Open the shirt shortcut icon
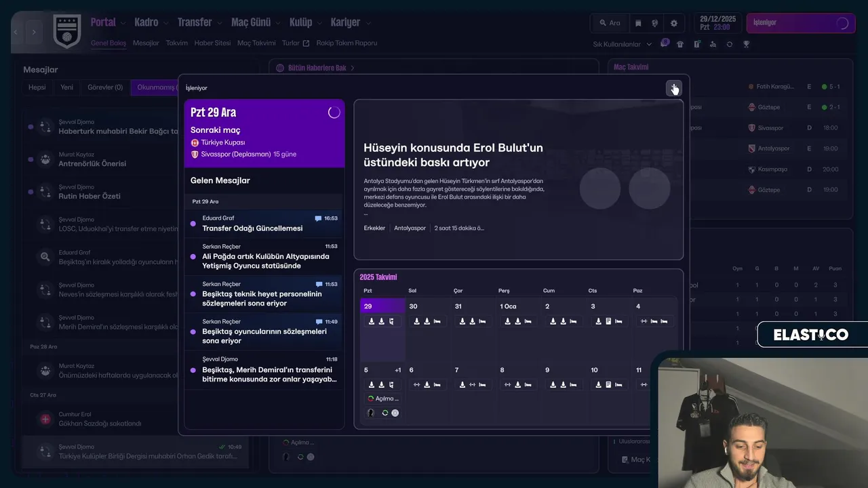Screen dimensions: 868x488 [680, 44]
